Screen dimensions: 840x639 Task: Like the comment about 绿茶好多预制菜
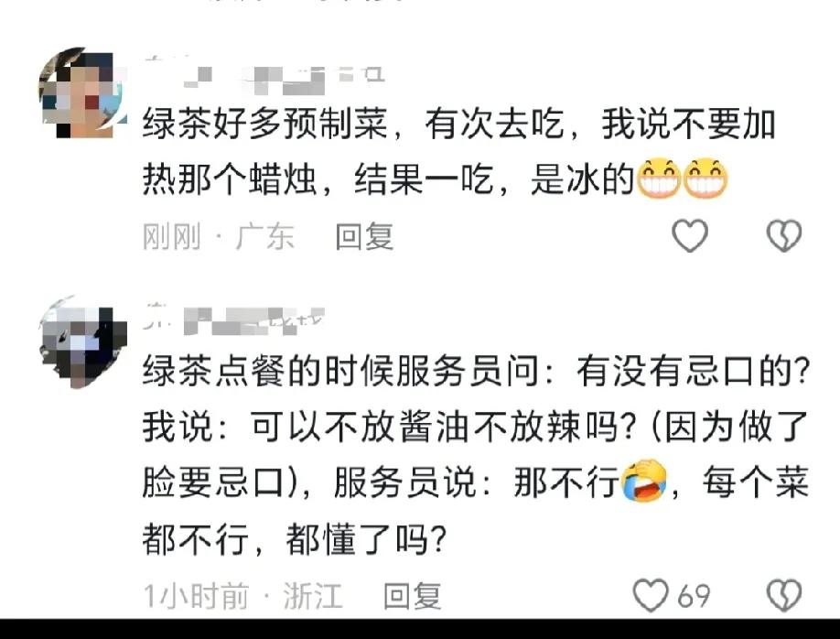pos(690,235)
